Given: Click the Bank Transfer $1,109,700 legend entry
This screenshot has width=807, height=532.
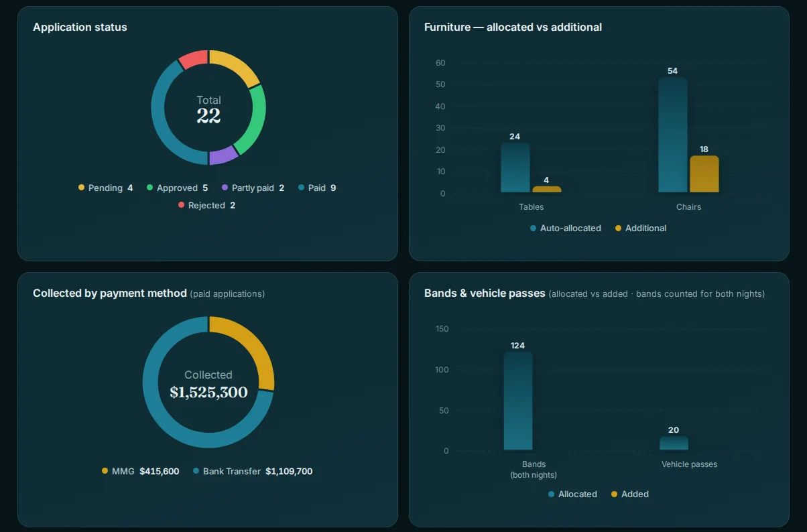Looking at the screenshot, I should pyautogui.click(x=253, y=471).
